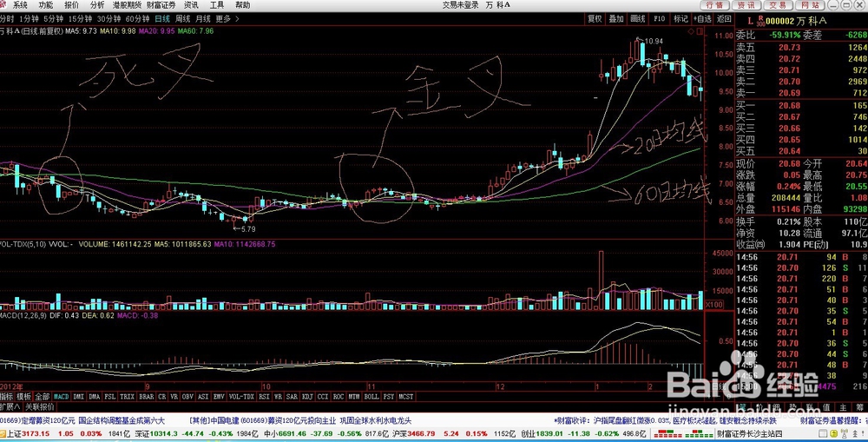Viewport: 868px width, 442px height.
Task: Click the small square icon above price axis
Action: (699, 31)
